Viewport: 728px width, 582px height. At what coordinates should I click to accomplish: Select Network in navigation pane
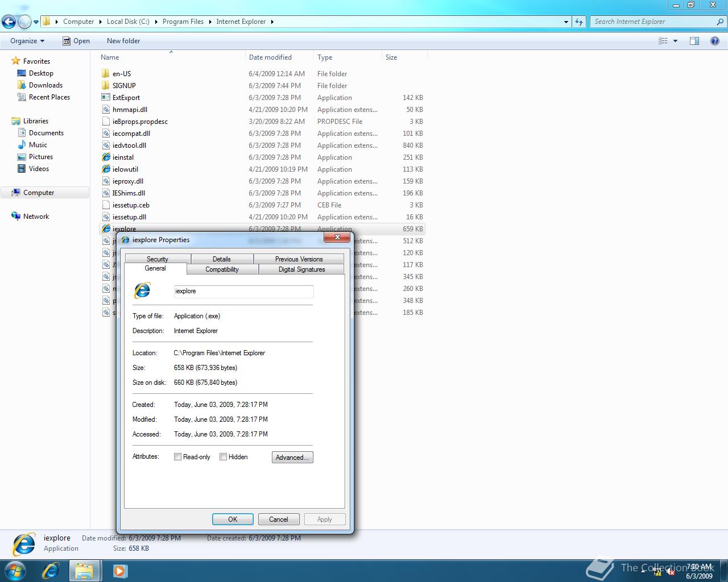click(x=36, y=217)
